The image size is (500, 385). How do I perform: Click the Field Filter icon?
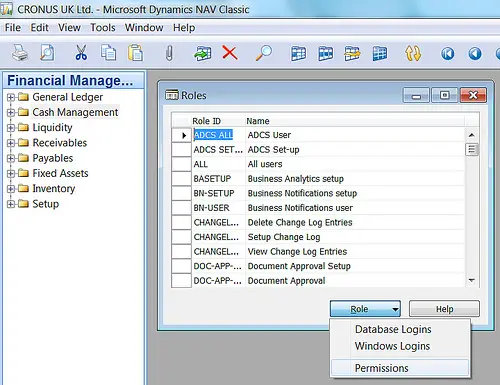pyautogui.click(x=298, y=53)
